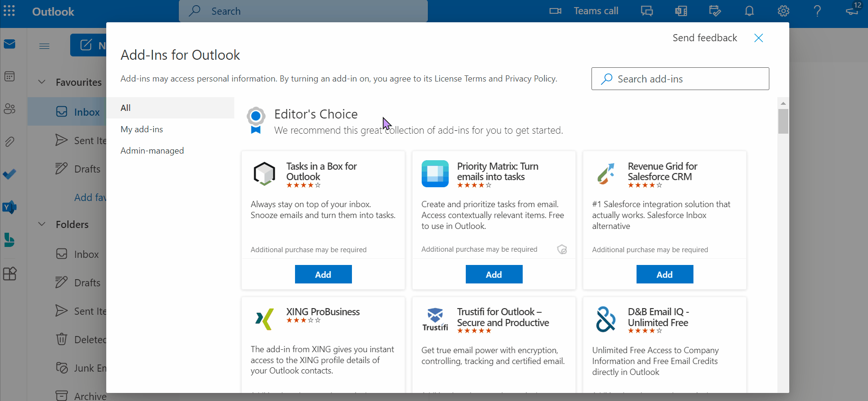This screenshot has height=401, width=868.
Task: Open the My Day calendar-check icon
Action: [715, 11]
